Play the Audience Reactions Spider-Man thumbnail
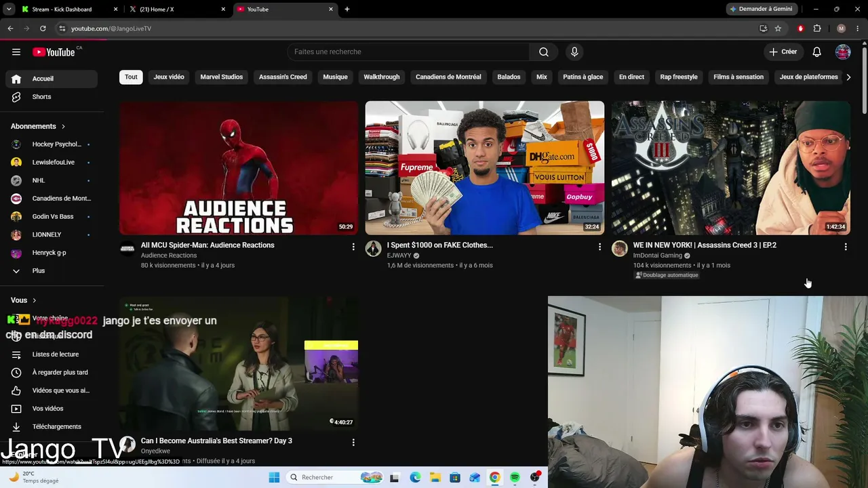The image size is (868, 488). (x=239, y=168)
